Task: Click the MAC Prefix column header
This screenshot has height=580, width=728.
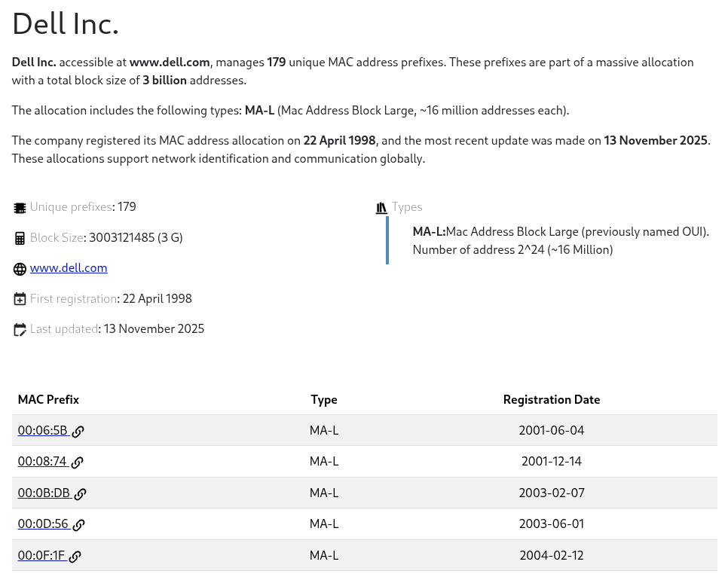Action: coord(48,399)
